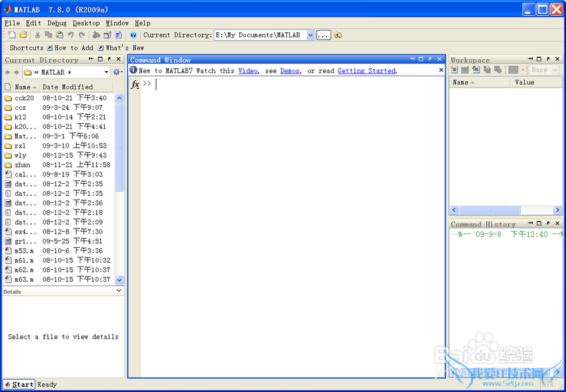Launch the GUIDE icon in toolbar

(107, 35)
